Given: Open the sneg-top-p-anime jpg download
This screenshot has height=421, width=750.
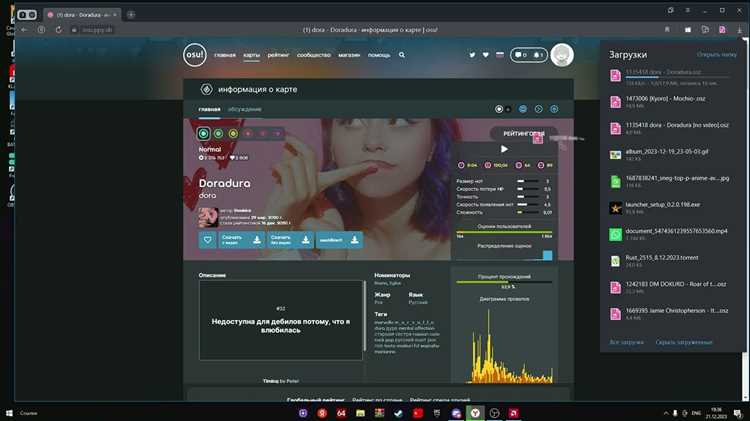Looking at the screenshot, I should coord(671,181).
